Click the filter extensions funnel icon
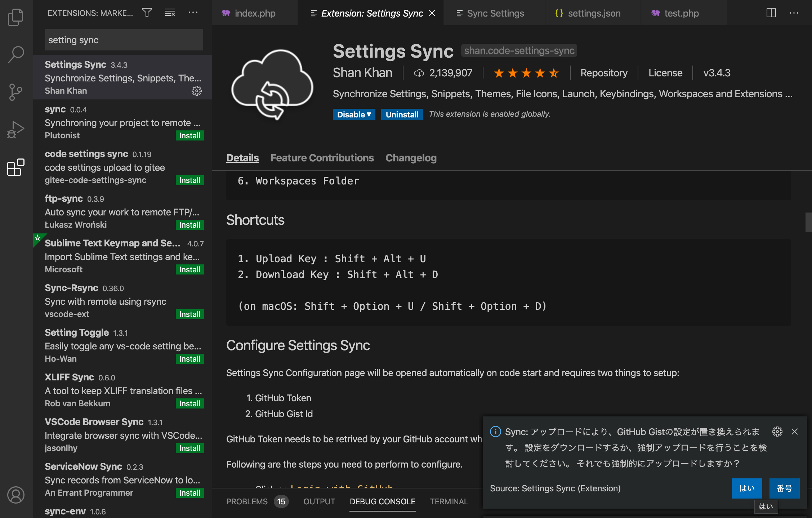Screen dimensions: 812x518 tap(147, 13)
